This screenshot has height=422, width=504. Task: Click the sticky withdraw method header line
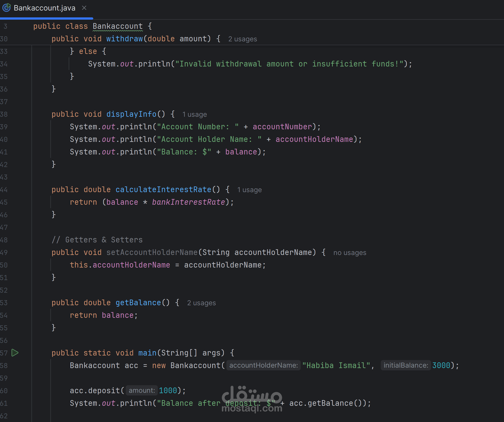(125, 39)
